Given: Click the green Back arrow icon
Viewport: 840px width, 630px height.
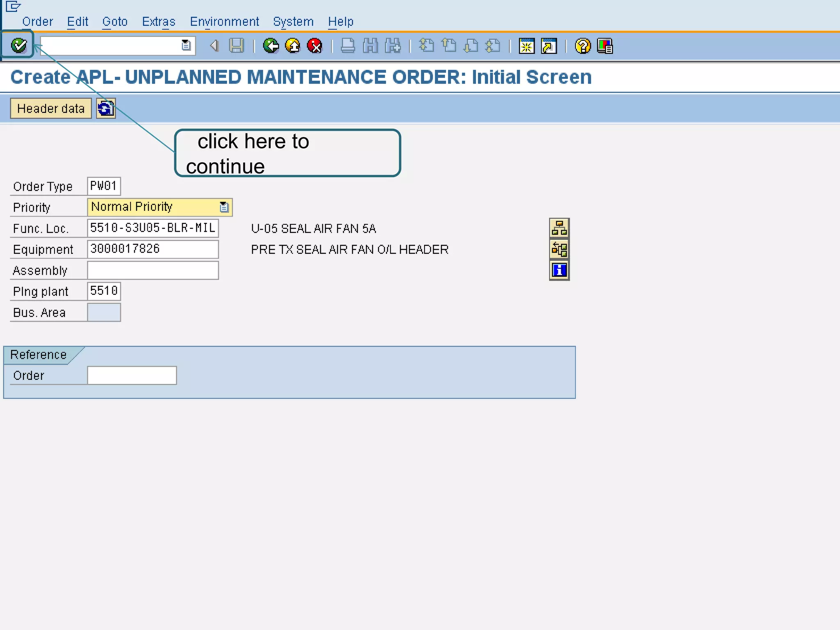Looking at the screenshot, I should [271, 46].
